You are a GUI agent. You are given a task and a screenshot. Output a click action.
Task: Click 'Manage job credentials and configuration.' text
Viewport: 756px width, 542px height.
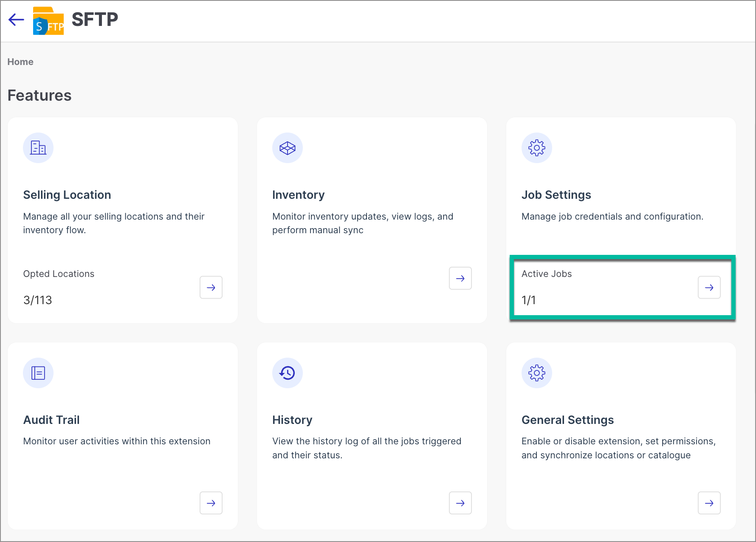pos(612,217)
